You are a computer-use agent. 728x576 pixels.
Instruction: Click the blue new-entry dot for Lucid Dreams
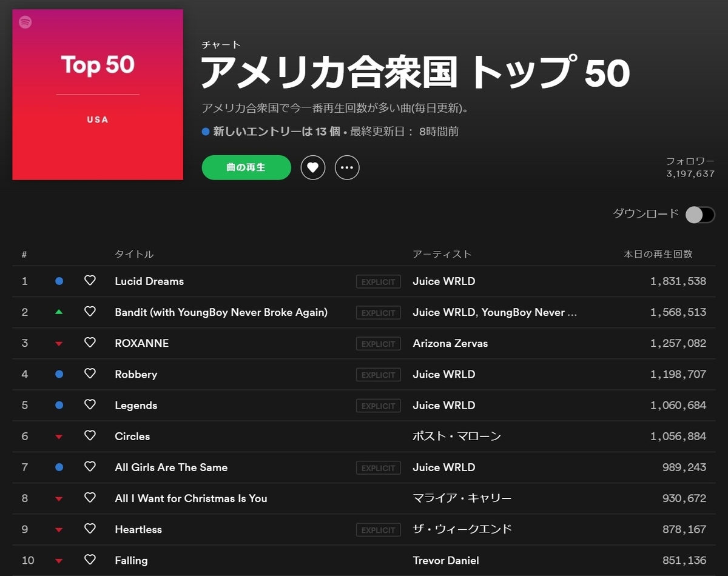click(x=59, y=281)
